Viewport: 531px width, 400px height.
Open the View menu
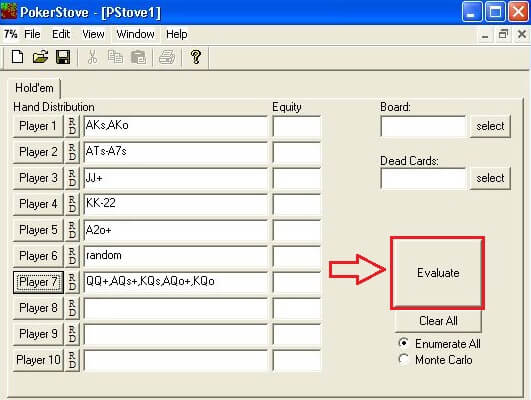(x=93, y=34)
